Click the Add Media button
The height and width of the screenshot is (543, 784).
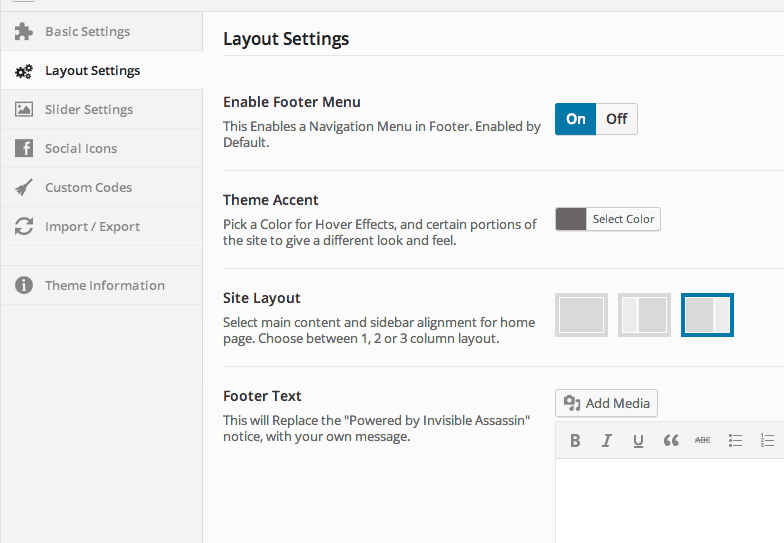click(606, 403)
